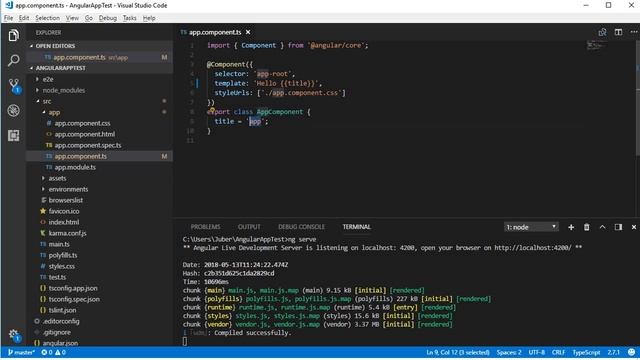Open the Debug menu
This screenshot has height=360, width=640.
tap(108, 18)
